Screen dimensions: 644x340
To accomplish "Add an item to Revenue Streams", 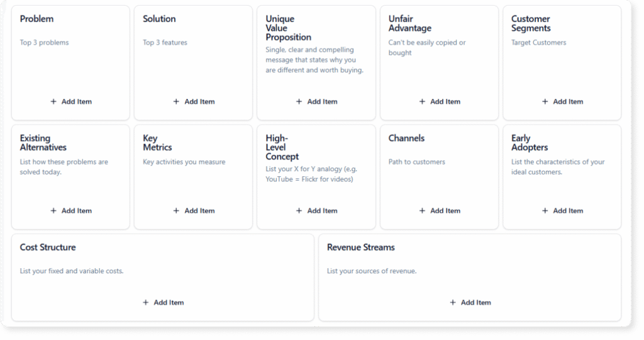I will pos(470,302).
